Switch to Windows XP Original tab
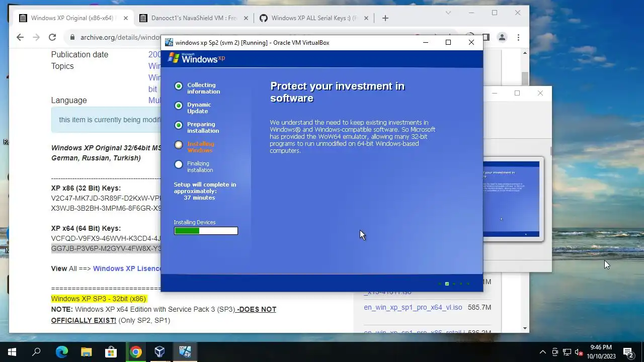 (73, 18)
